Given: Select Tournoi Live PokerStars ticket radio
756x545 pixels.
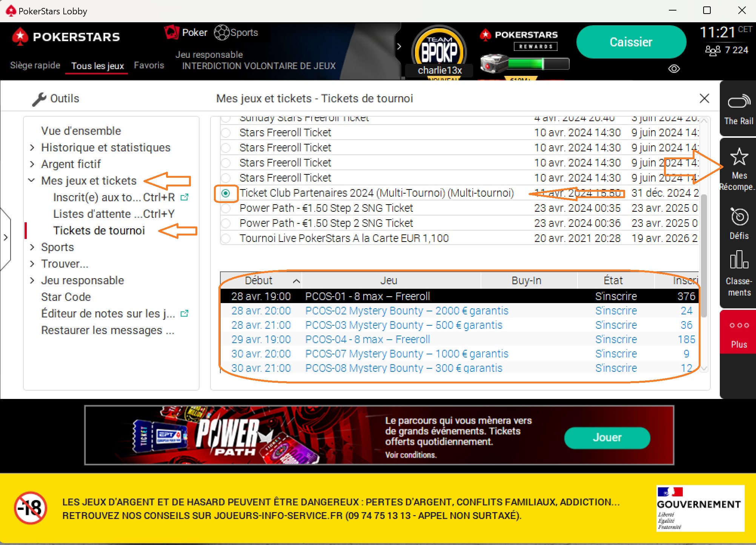Looking at the screenshot, I should tap(226, 239).
